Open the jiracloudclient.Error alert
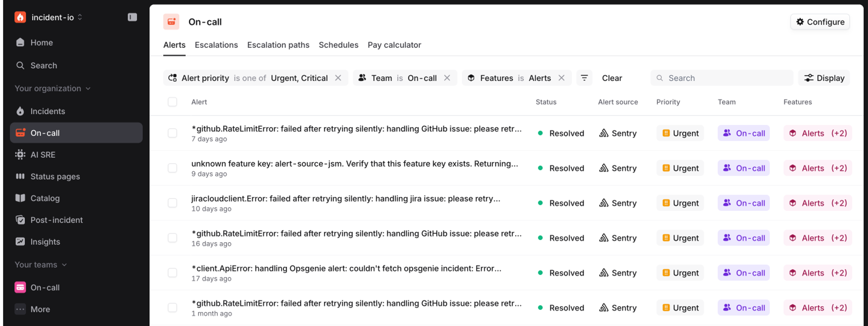868x326 pixels. pos(345,199)
